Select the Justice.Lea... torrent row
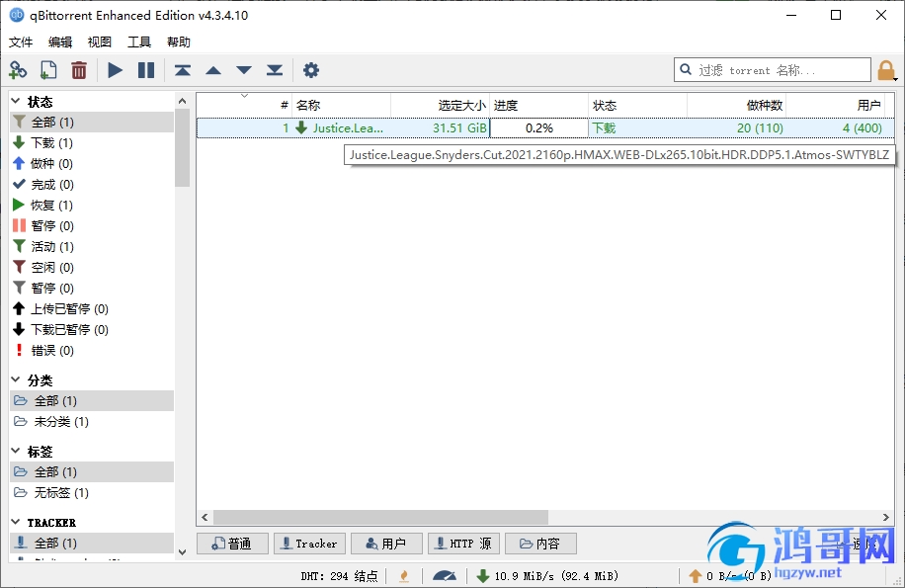 click(x=545, y=128)
